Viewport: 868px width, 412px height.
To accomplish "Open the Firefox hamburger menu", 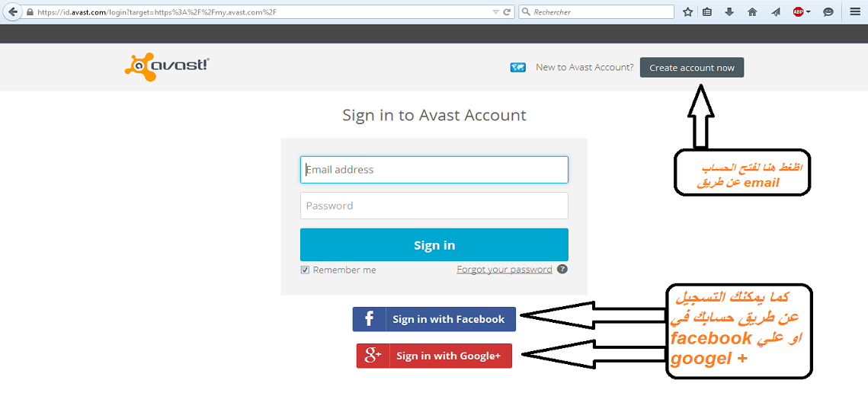I will point(855,11).
